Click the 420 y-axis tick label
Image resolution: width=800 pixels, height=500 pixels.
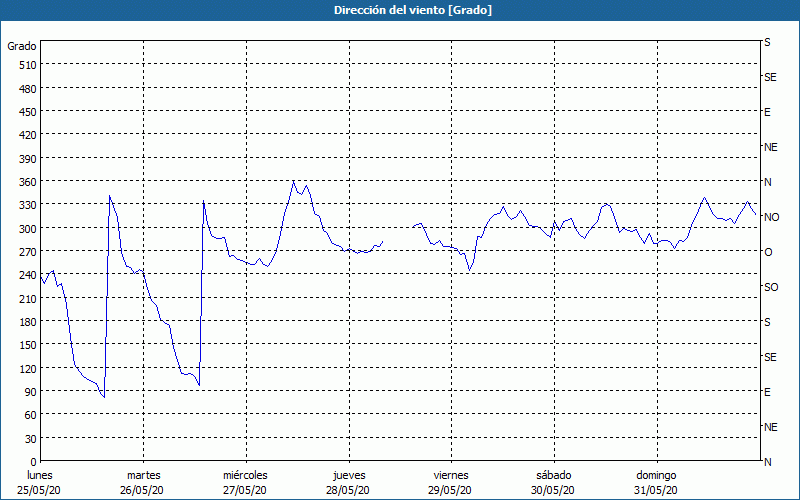click(28, 135)
